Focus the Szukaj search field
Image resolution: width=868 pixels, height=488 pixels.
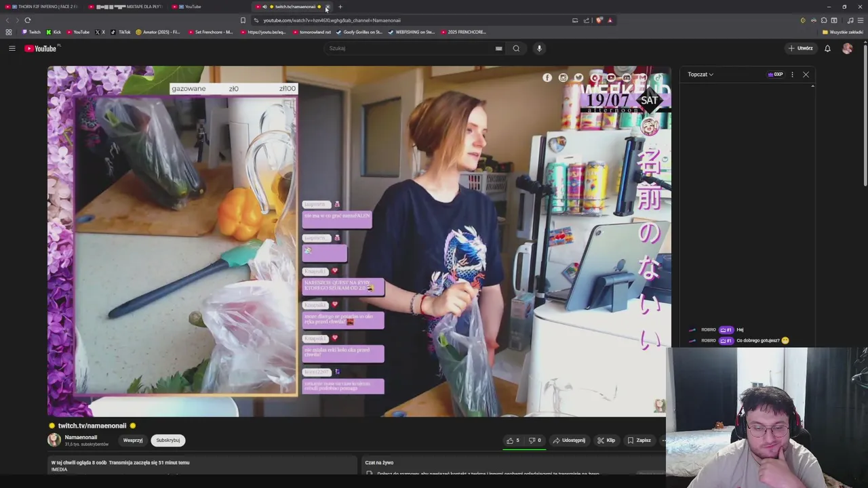(410, 48)
